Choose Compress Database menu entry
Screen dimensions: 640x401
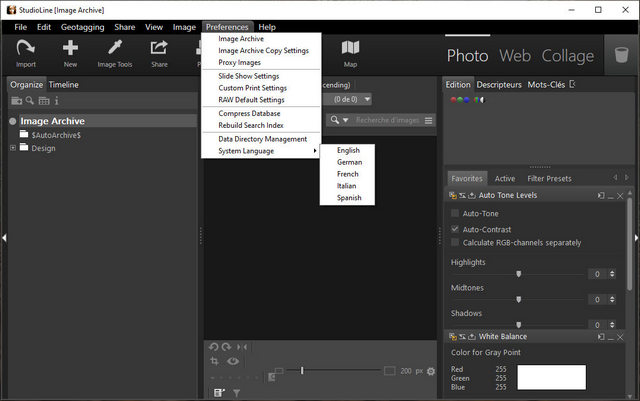click(249, 113)
